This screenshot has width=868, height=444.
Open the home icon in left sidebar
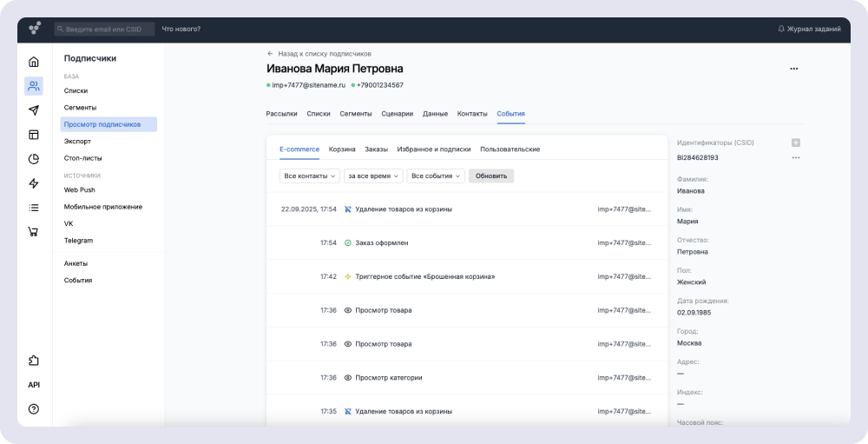point(34,62)
